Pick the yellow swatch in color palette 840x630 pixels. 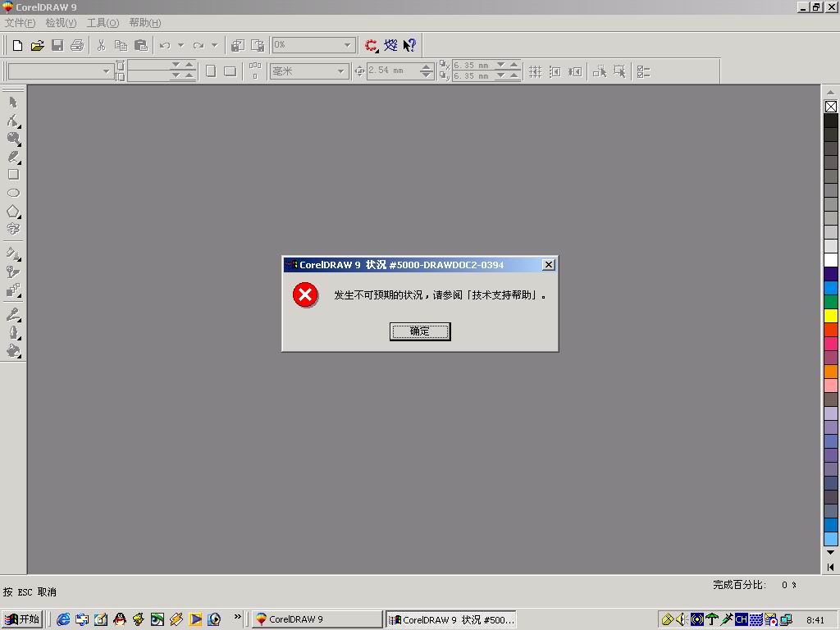point(831,316)
